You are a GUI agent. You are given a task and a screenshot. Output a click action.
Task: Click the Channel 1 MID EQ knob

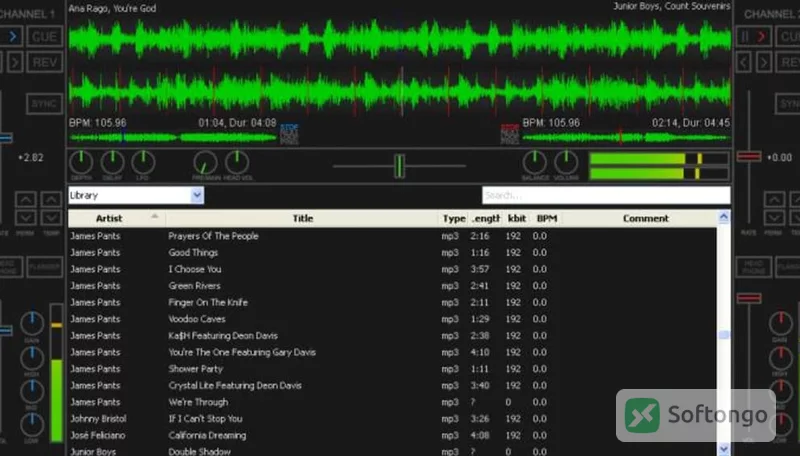click(32, 391)
